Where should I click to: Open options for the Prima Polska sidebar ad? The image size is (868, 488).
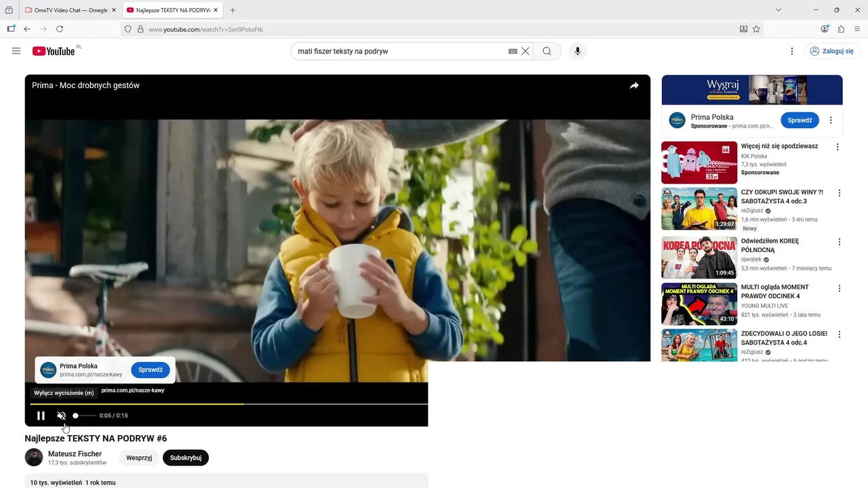tap(831, 120)
